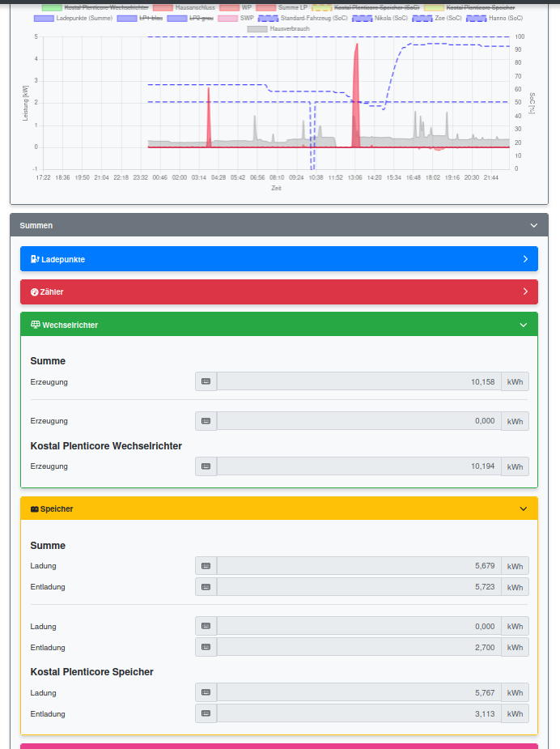Toggle the Summe LP legend entry
This screenshot has width=560, height=749.
pyautogui.click(x=282, y=7)
